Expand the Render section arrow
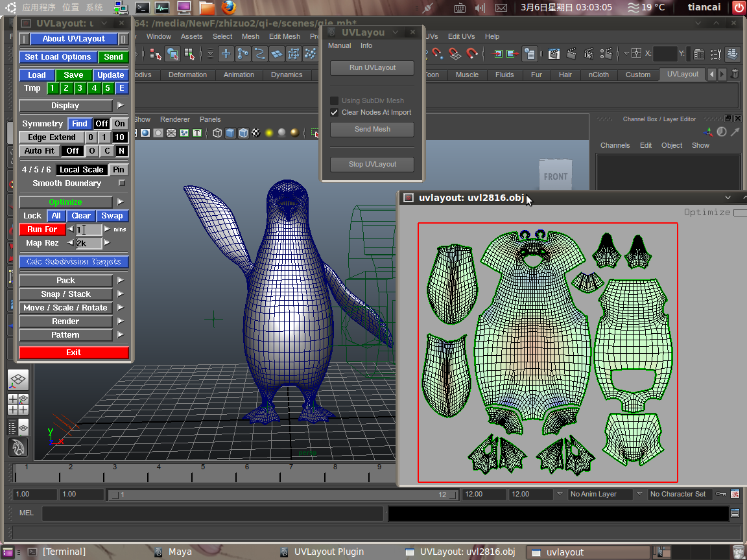This screenshot has width=747, height=560. click(x=121, y=321)
